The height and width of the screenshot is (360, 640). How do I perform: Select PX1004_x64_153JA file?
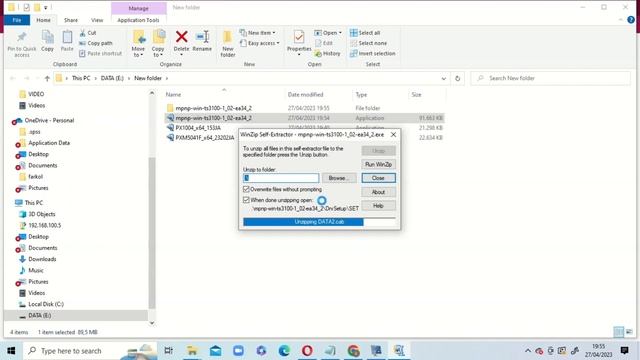click(x=198, y=128)
